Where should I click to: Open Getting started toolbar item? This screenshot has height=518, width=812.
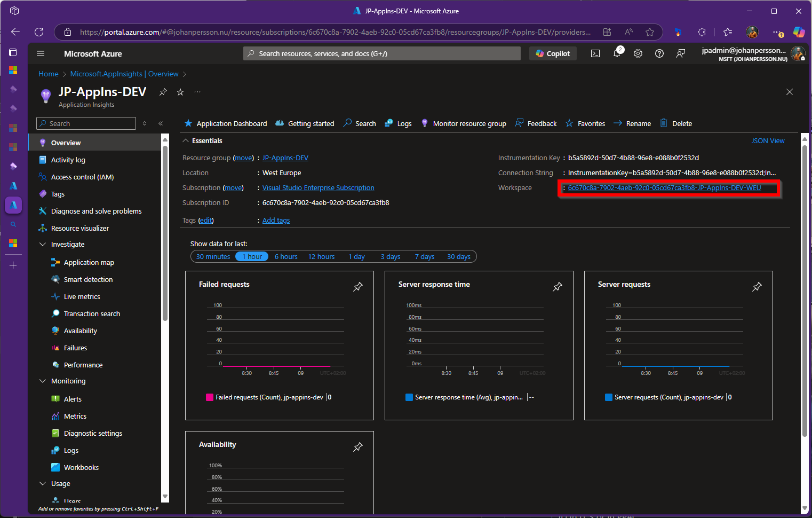tap(305, 123)
